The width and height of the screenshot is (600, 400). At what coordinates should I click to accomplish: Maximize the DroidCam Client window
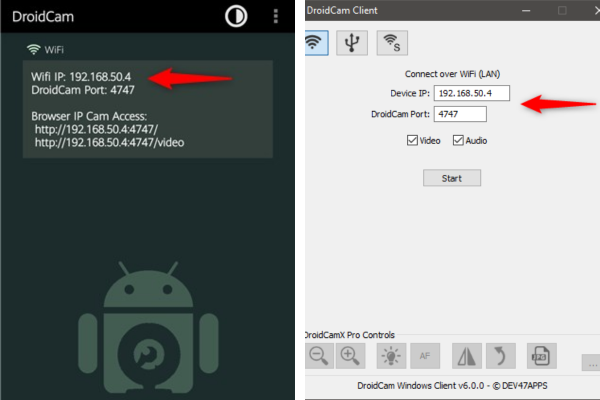pos(562,10)
